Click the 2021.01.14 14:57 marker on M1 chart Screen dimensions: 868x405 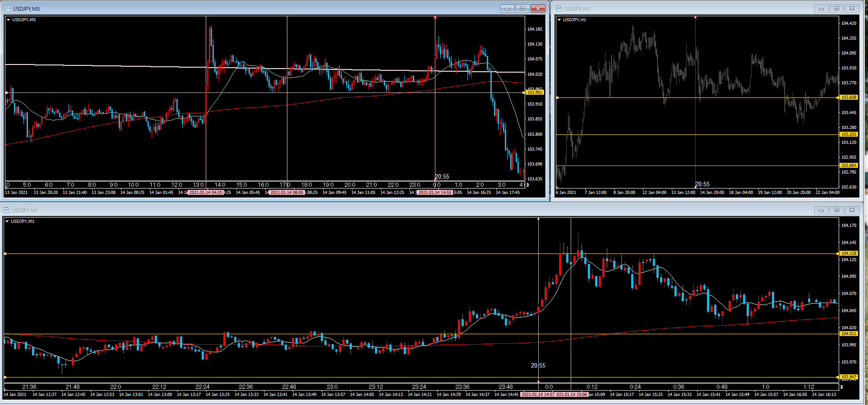538,395
